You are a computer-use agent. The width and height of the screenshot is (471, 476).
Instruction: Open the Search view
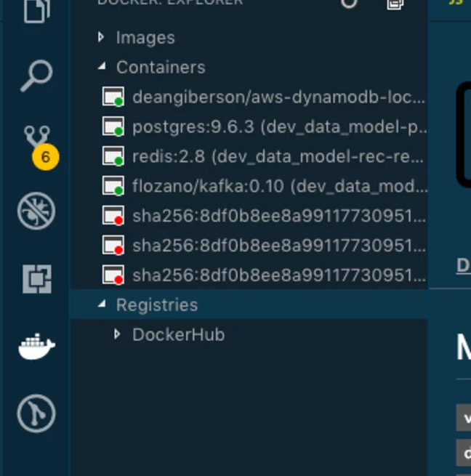click(36, 76)
